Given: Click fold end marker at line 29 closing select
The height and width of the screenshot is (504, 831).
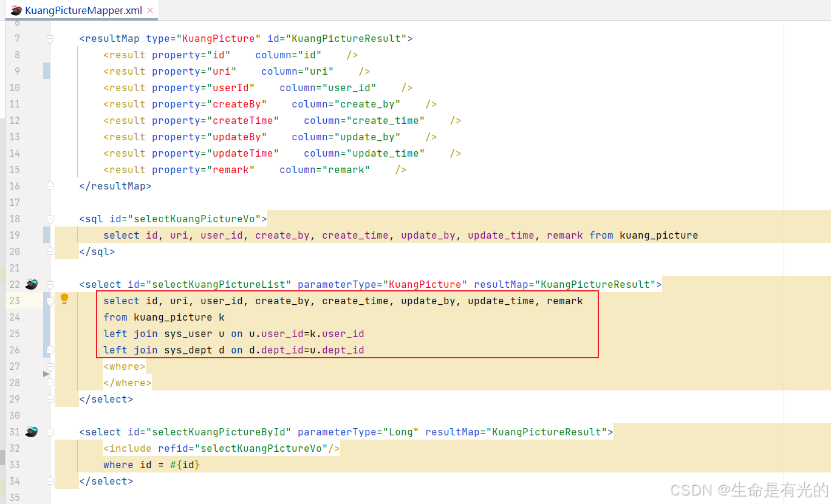Looking at the screenshot, I should pos(50,398).
